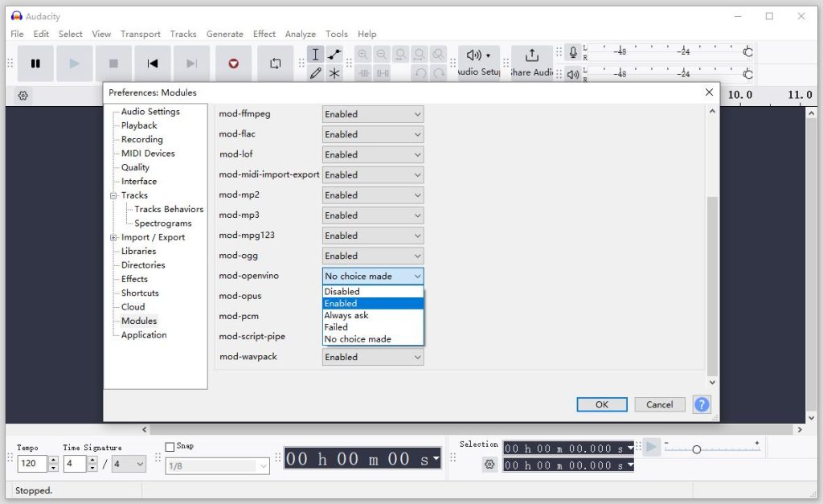Click the recording level meter bar

(x=669, y=51)
